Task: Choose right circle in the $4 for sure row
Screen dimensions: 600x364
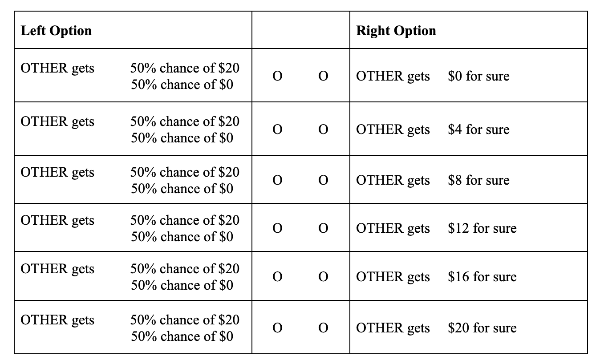Action: point(324,130)
